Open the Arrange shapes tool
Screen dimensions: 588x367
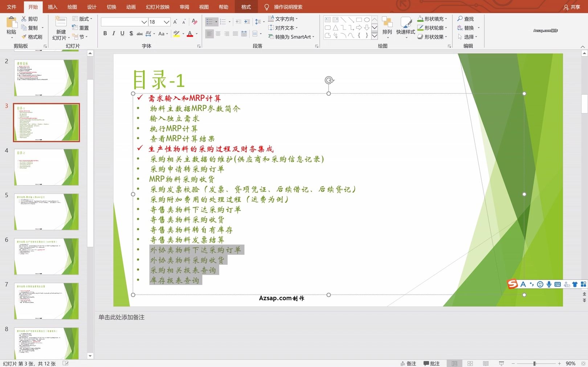[387, 28]
